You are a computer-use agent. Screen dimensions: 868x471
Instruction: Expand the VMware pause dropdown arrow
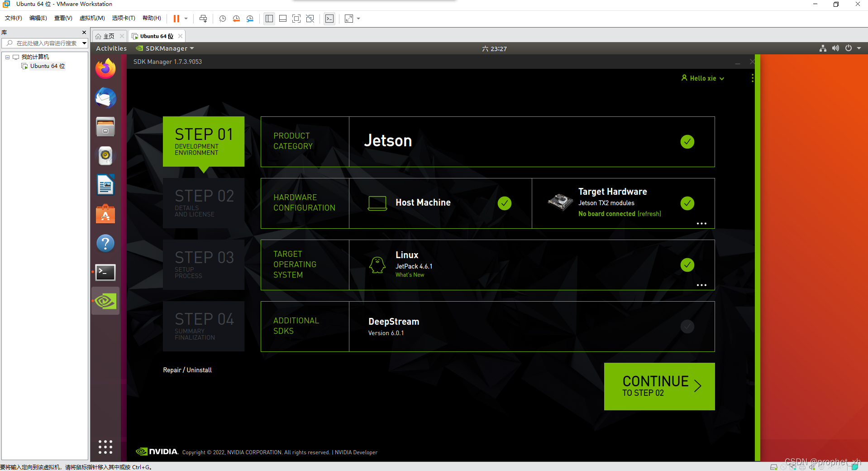[x=186, y=19]
